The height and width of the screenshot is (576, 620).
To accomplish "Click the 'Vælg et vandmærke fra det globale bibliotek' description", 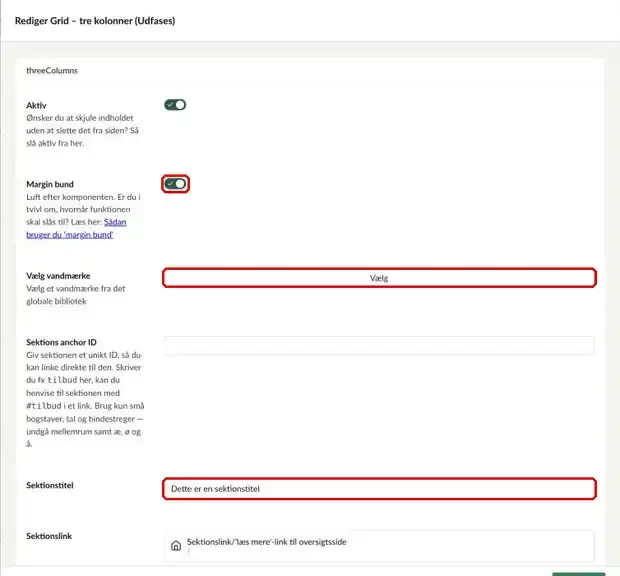I will pyautogui.click(x=76, y=295).
